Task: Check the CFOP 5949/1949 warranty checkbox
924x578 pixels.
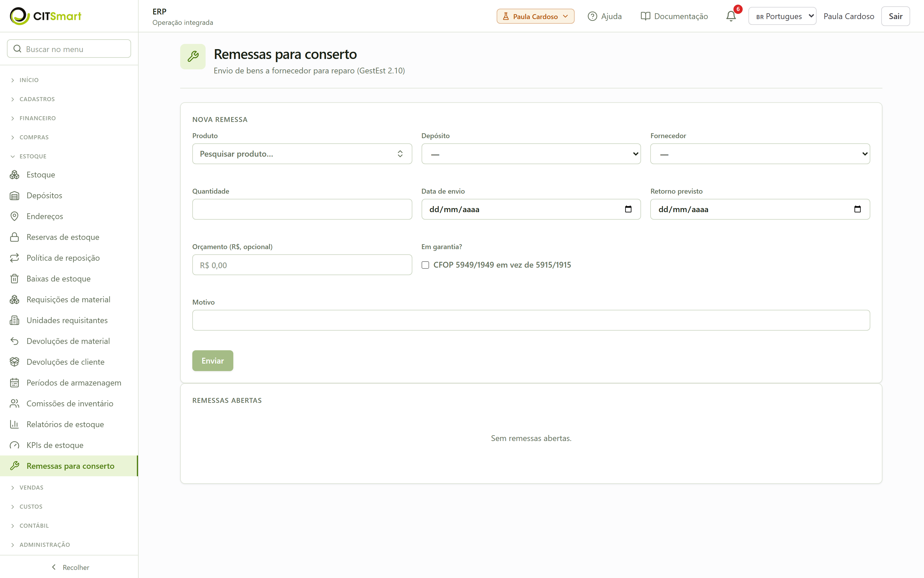Action: click(425, 265)
